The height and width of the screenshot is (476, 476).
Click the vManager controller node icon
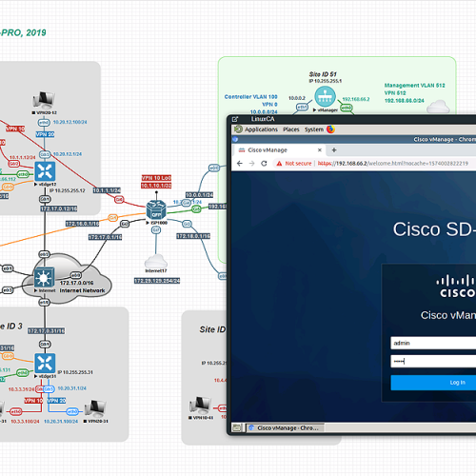point(325,97)
